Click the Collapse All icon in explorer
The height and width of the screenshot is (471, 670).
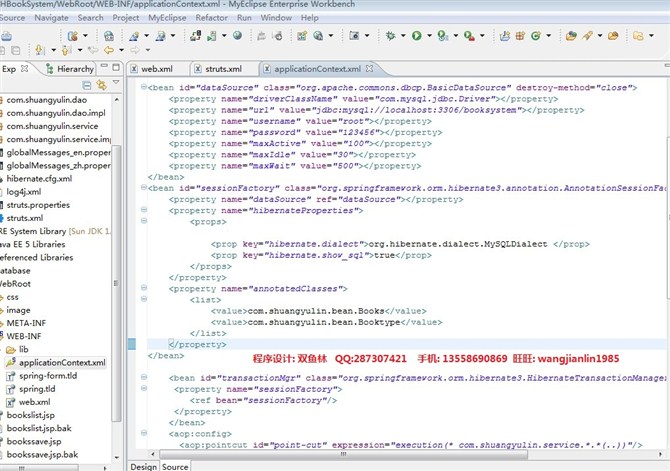[87, 85]
